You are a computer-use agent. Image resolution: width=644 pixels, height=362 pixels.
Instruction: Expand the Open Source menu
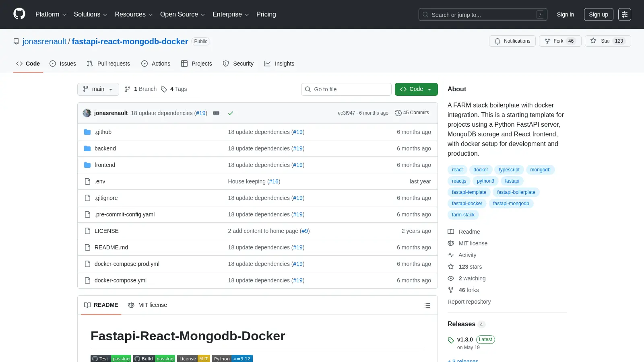pyautogui.click(x=183, y=14)
